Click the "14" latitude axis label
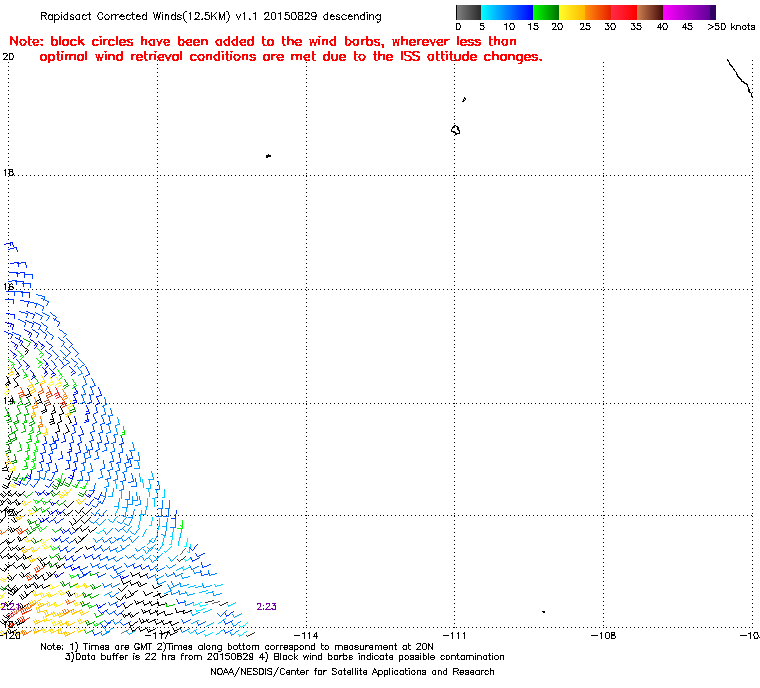This screenshot has width=760, height=688. coord(8,401)
